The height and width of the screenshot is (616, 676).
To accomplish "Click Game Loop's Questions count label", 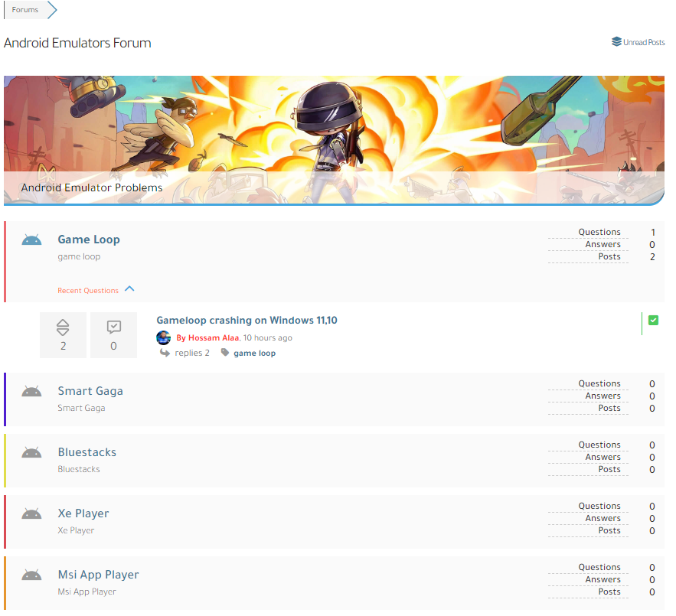I will pos(599,232).
